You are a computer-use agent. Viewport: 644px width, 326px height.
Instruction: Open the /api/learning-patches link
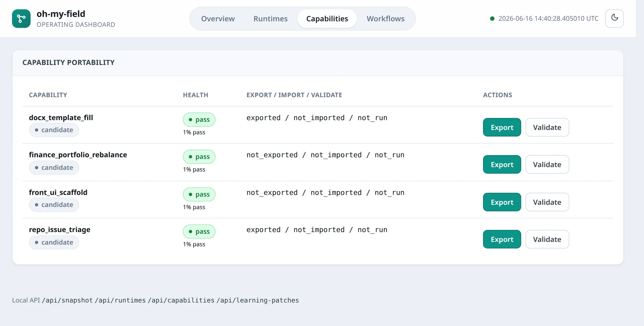click(258, 300)
